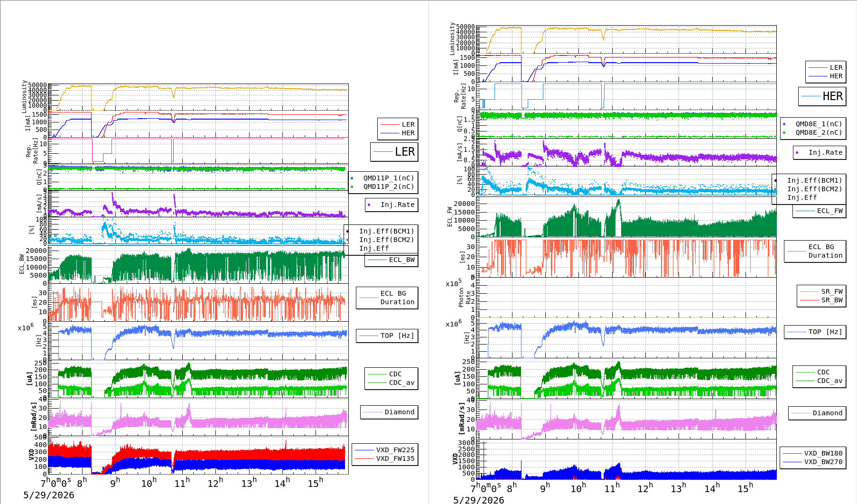This screenshot has height=504, width=857.
Task: Click the [mRad/s] axis label of left plot
Action: 34,417
